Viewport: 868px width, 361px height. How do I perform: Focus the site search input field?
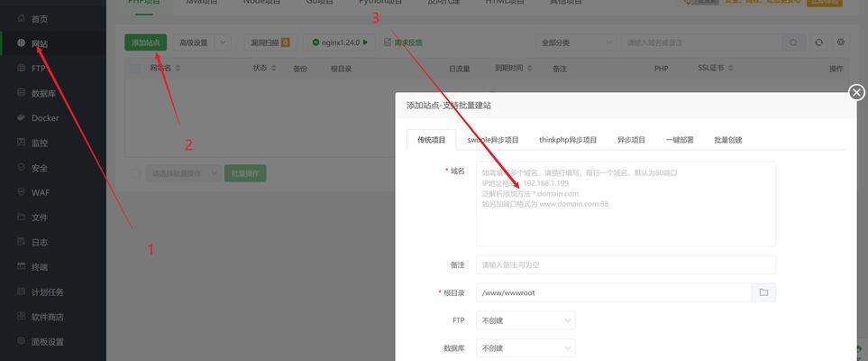(701, 42)
